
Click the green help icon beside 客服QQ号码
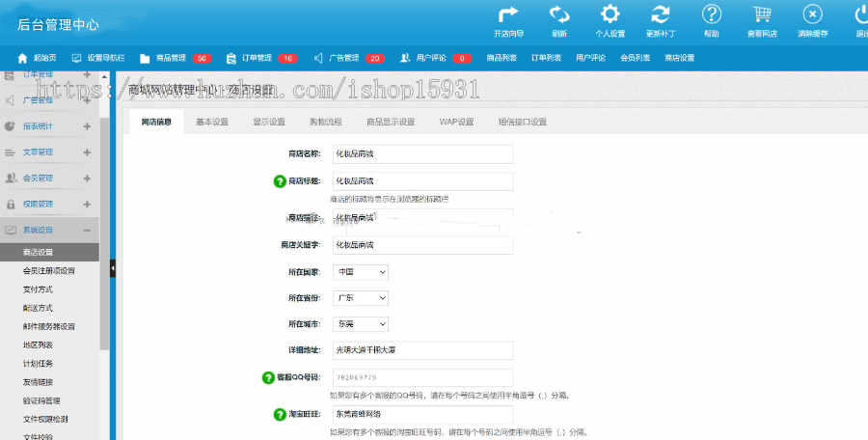tap(268, 377)
